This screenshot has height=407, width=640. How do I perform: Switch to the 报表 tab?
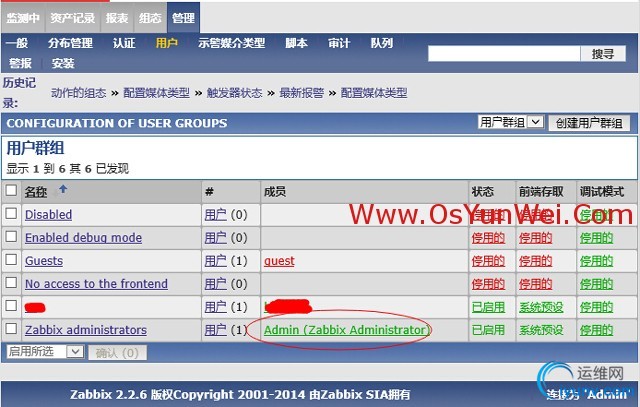click(x=117, y=18)
